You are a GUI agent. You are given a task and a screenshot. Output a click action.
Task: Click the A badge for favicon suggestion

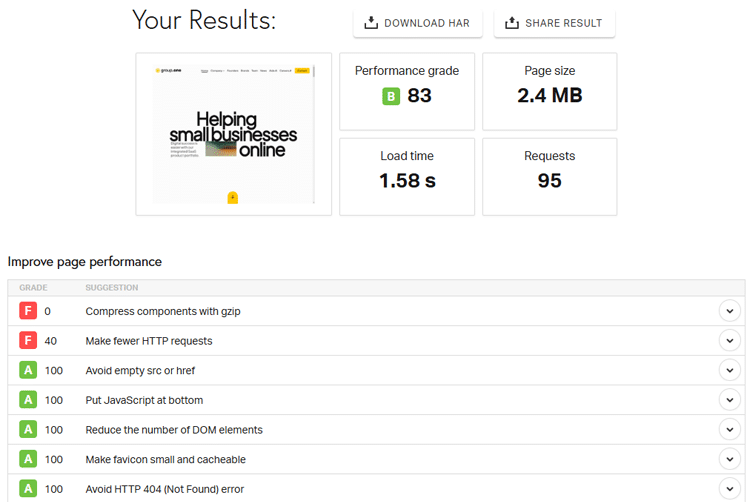(28, 459)
